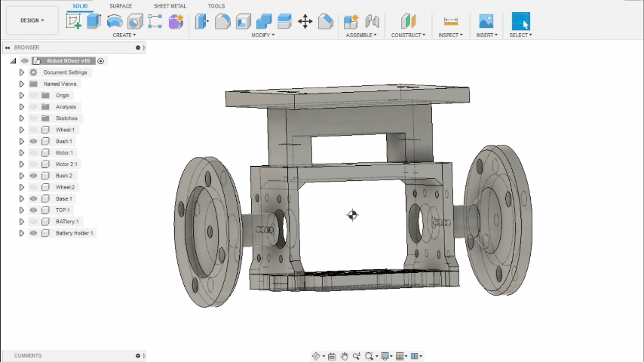Expand the Sketches folder in browser

(x=22, y=118)
